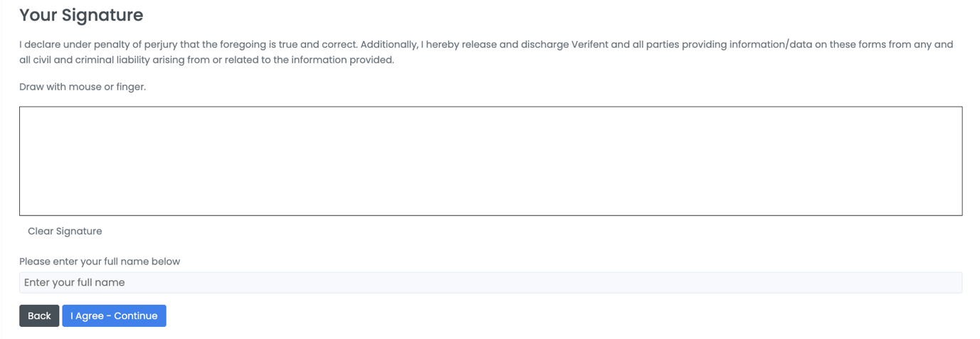This screenshot has width=980, height=339.
Task: Go back to the previous step
Action: [x=39, y=316]
